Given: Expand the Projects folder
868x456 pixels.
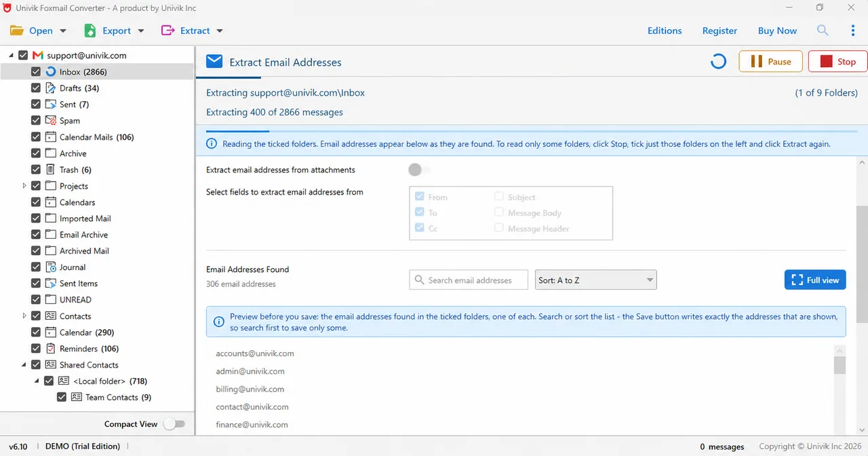Looking at the screenshot, I should (24, 186).
